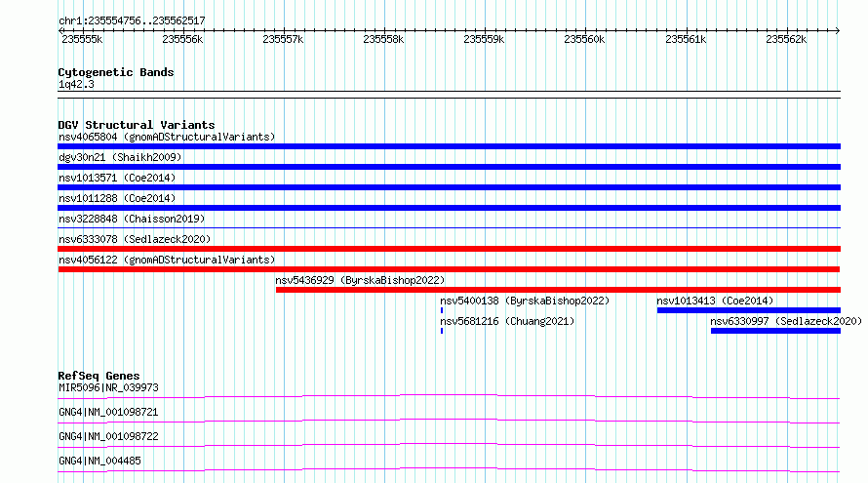Click the Cytogenetic Bands track title
The image size is (868, 483).
pos(116,72)
